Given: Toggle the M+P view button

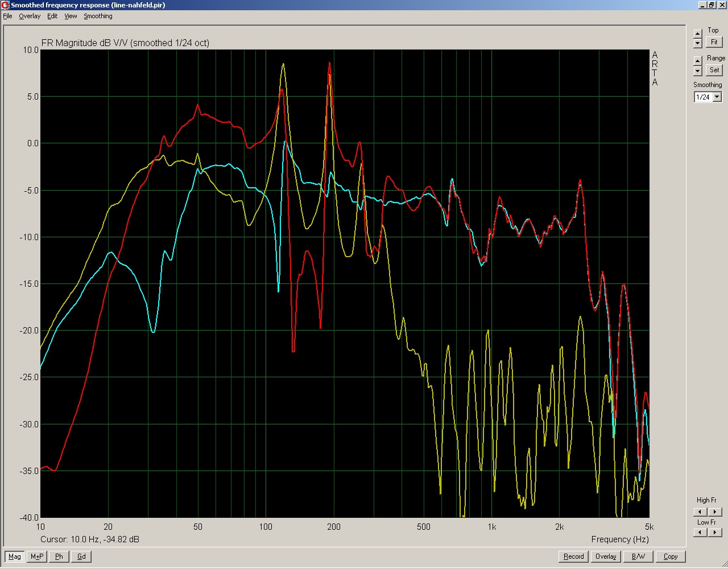Looking at the screenshot, I should coord(37,556).
